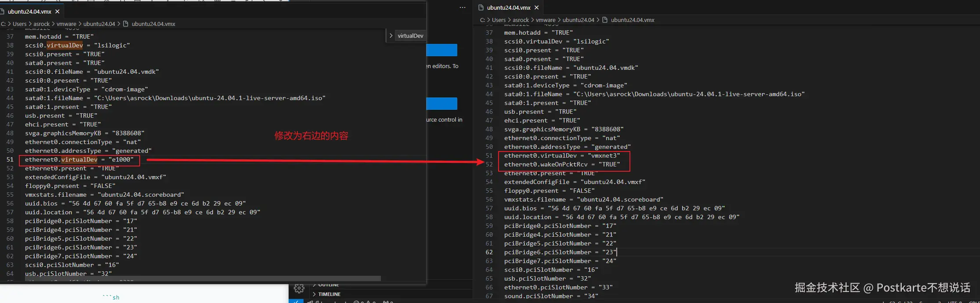Viewport: 980px width, 303px height.
Task: Click ethernet0.addressType "generated" in right editor
Action: pos(568,147)
